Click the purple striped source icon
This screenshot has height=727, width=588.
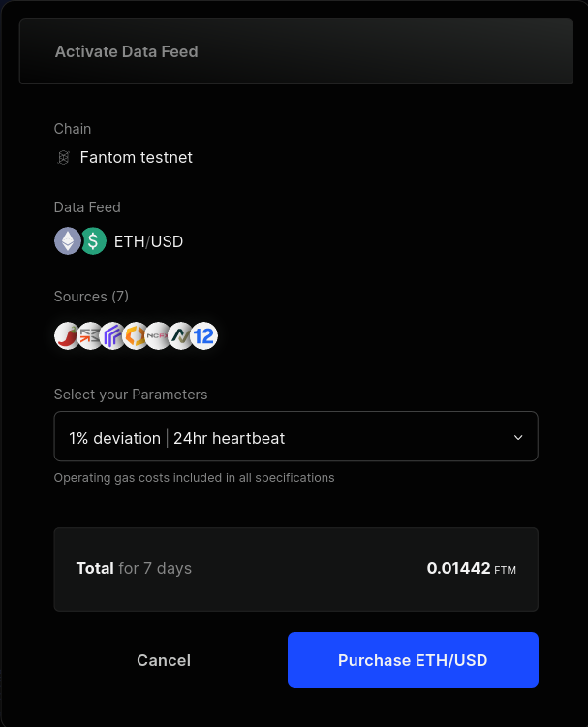click(x=112, y=336)
